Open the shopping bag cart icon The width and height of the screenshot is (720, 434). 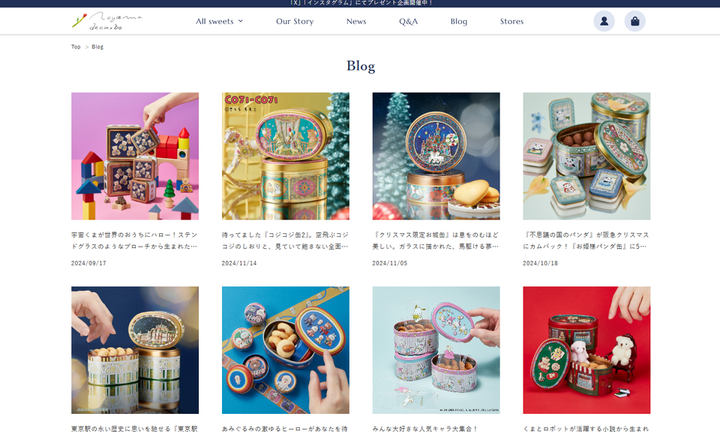click(635, 21)
